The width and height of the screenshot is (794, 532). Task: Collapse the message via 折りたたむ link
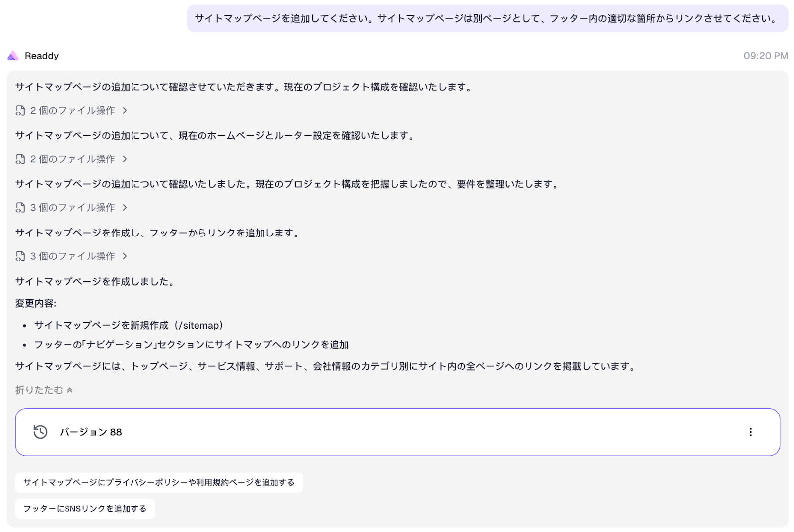39,390
